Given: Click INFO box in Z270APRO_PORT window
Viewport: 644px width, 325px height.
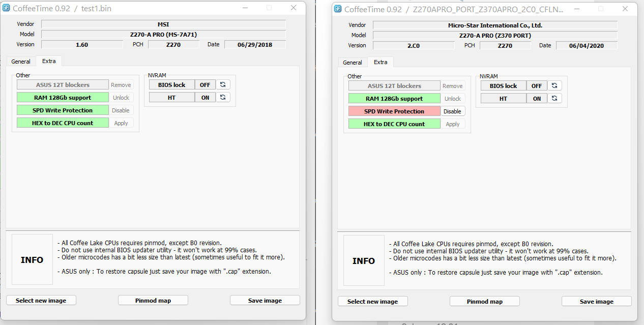Looking at the screenshot, I should [x=364, y=260].
